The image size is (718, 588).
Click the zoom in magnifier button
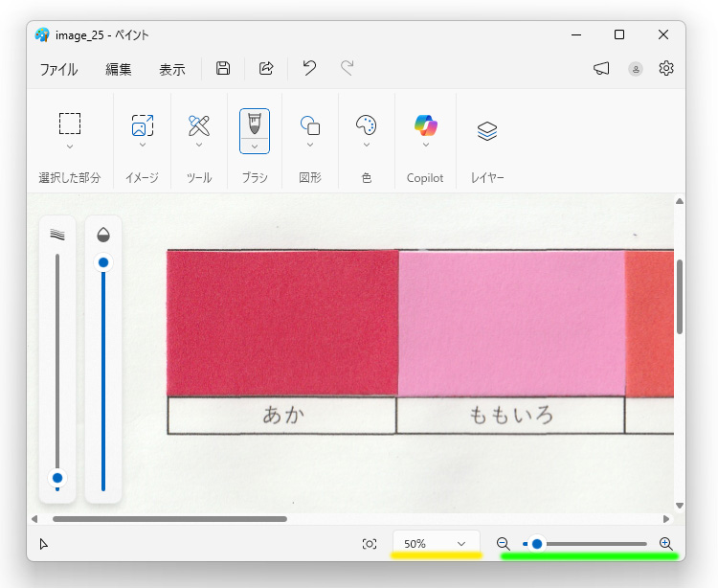point(666,544)
